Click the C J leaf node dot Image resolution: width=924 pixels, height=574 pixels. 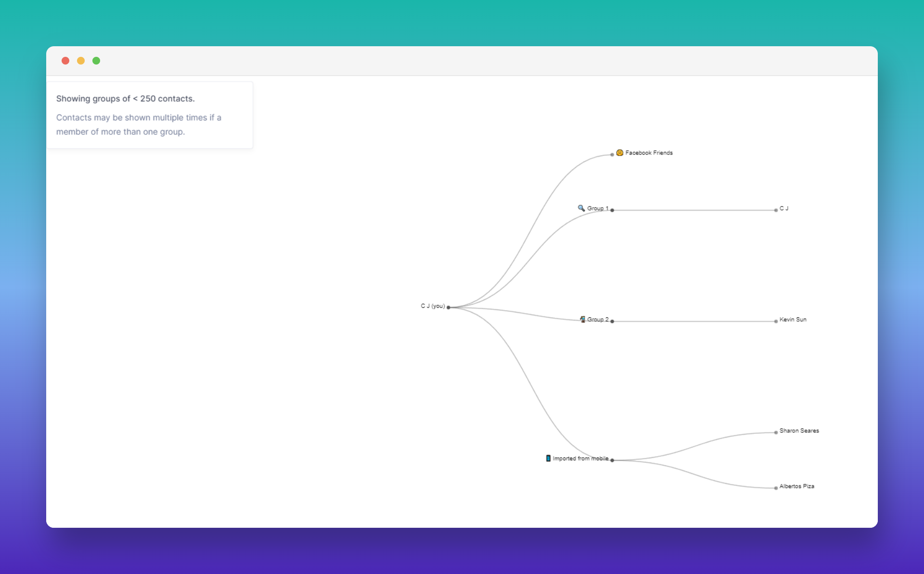776,210
